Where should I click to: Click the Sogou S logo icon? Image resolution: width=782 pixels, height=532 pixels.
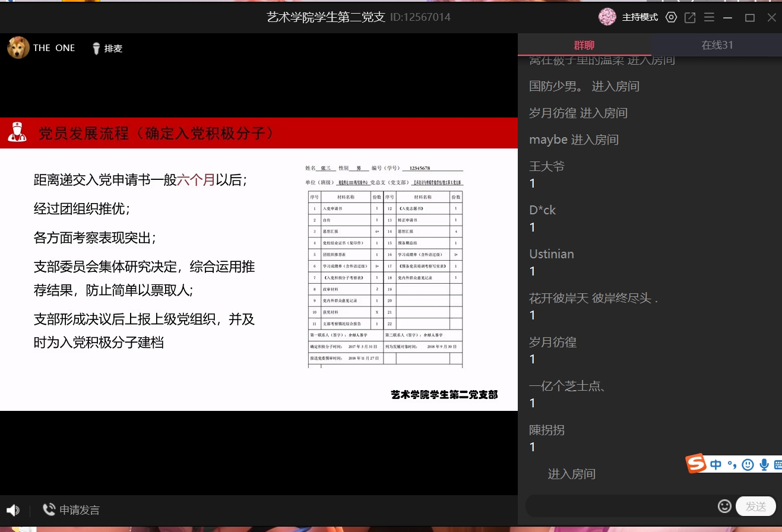point(697,464)
